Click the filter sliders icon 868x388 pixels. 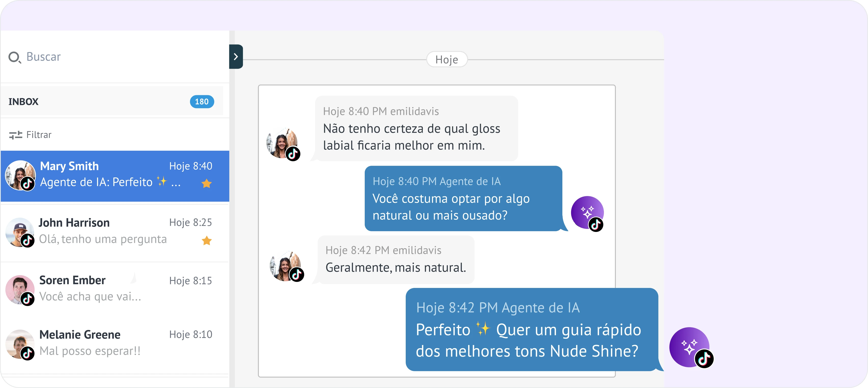(x=16, y=135)
